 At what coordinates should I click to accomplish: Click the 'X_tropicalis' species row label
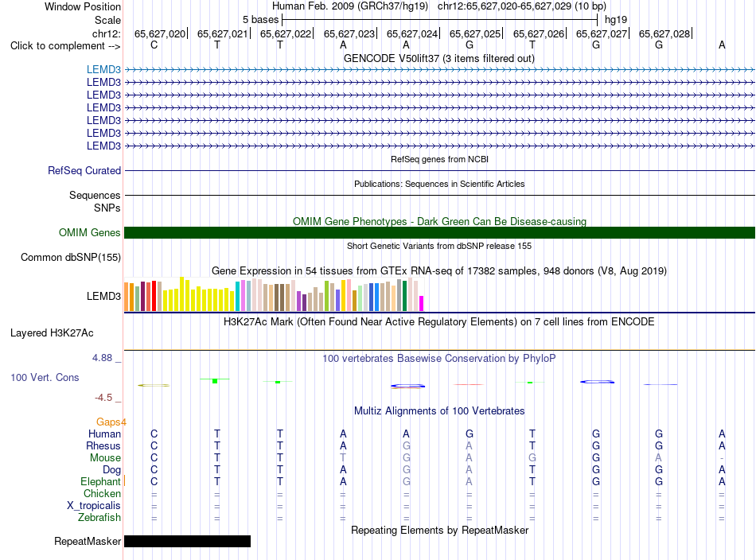pos(94,506)
